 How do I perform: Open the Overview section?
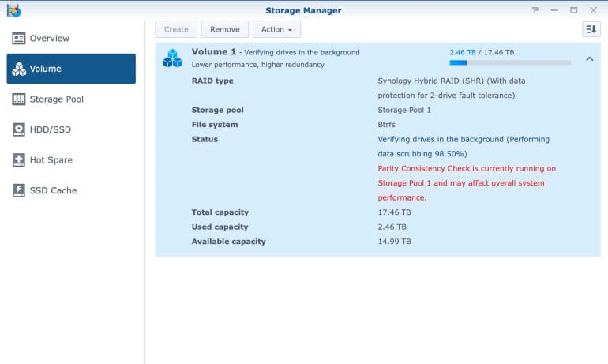pos(71,39)
